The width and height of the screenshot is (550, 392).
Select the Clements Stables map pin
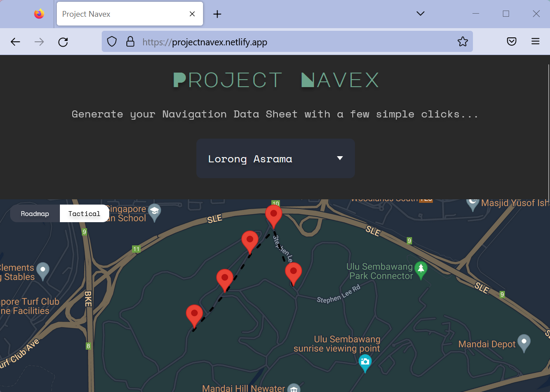(42, 271)
